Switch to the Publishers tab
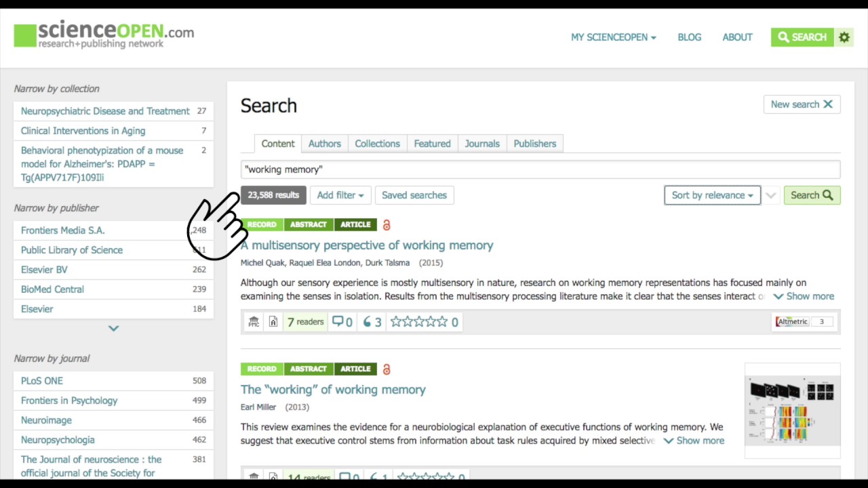Viewport: 868px width, 488px height. pos(535,144)
